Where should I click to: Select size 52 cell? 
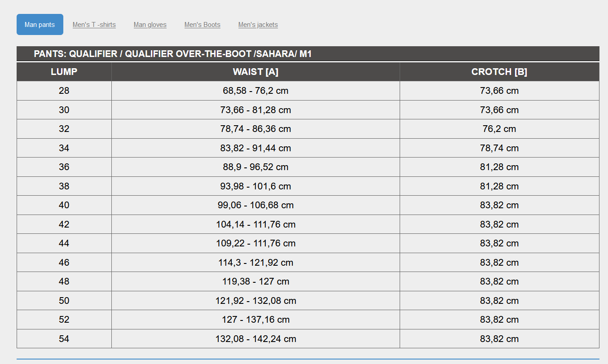64,320
